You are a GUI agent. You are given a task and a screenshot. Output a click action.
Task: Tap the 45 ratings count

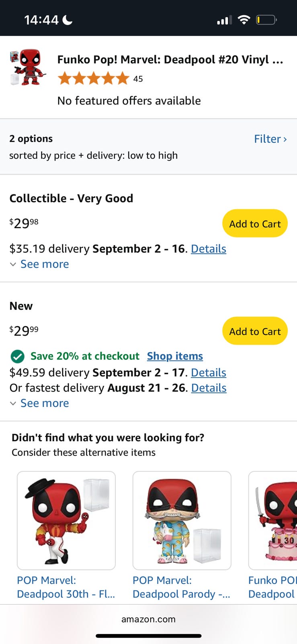(138, 79)
